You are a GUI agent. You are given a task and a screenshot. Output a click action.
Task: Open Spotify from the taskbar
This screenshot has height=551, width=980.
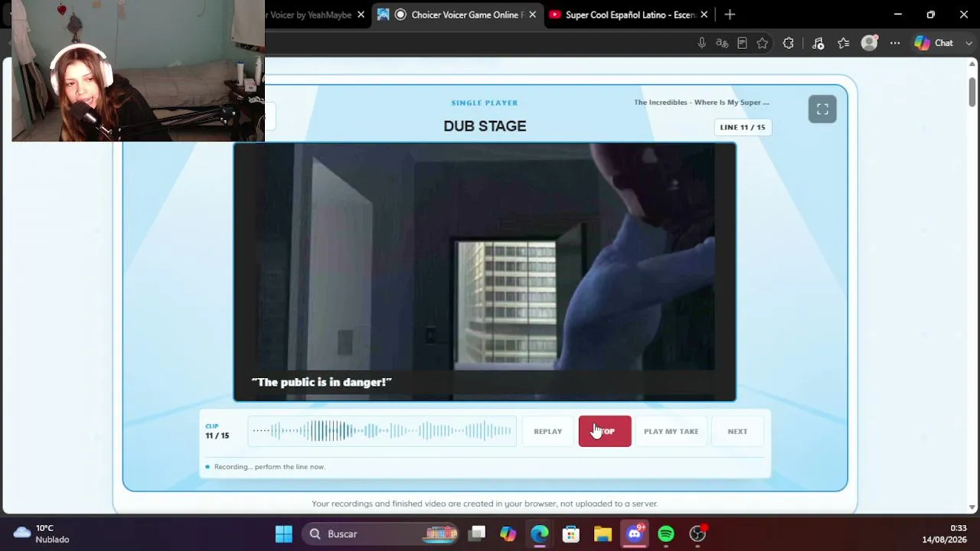(666, 533)
